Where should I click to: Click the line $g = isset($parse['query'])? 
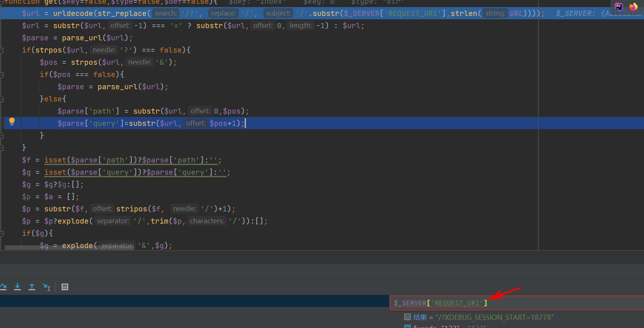(x=126, y=172)
